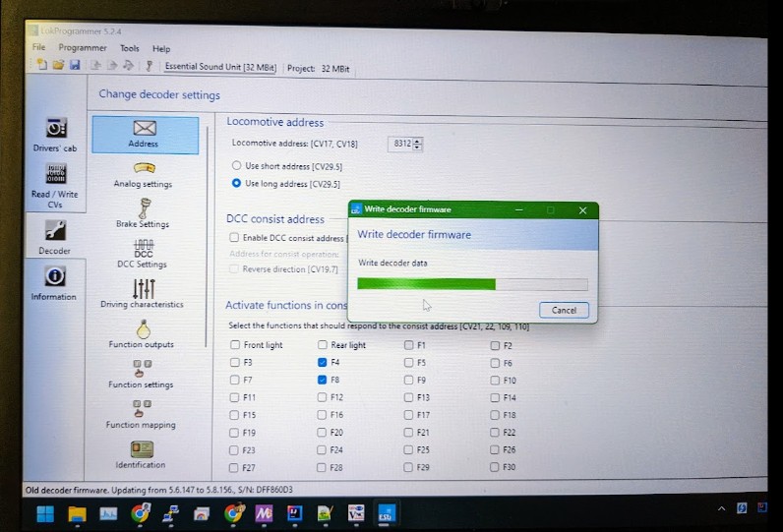
Task: Open DCC Settings section
Action: 143,252
